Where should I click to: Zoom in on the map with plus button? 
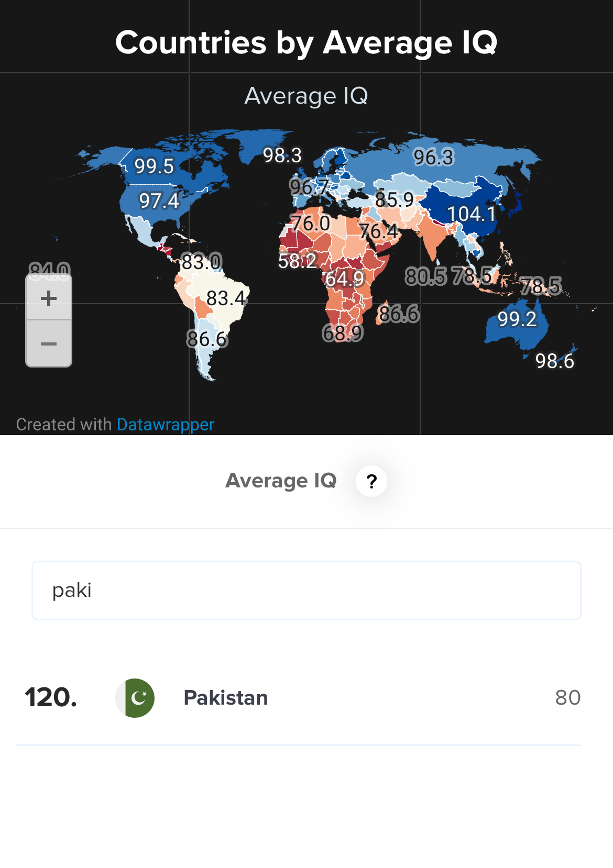(x=49, y=298)
